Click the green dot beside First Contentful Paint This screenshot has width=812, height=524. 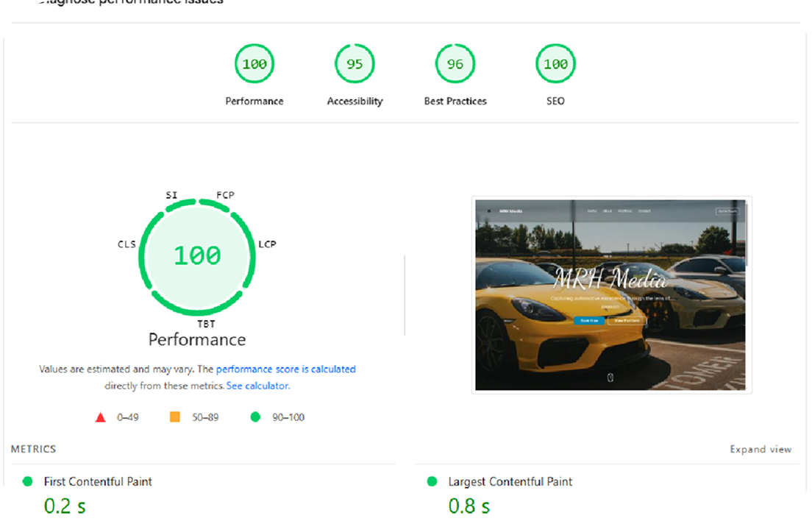tap(27, 481)
